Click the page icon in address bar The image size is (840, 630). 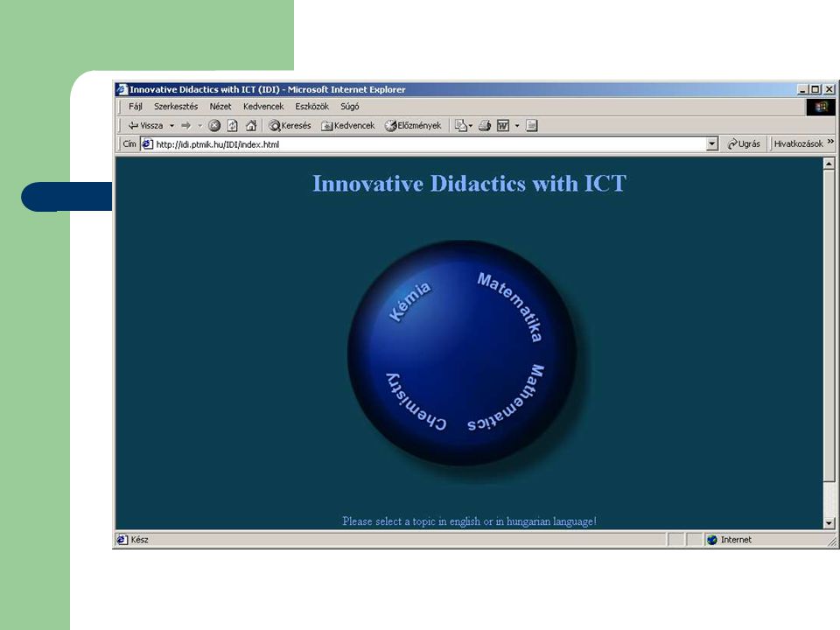(147, 144)
